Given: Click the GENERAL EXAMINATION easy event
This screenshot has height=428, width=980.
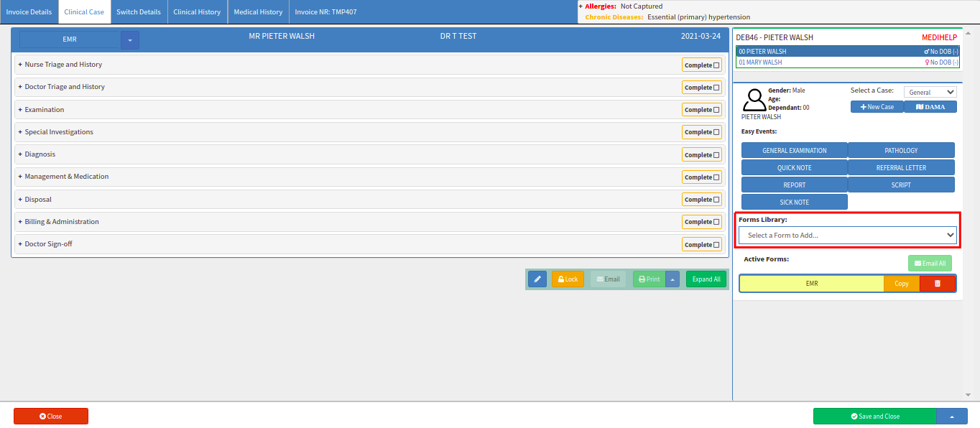Looking at the screenshot, I should pos(795,150).
